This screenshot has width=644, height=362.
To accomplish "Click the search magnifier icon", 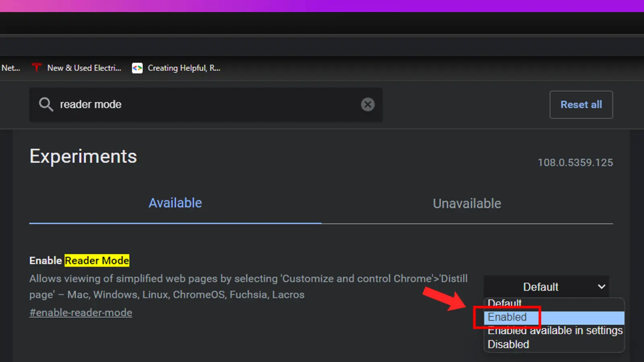I will (46, 105).
